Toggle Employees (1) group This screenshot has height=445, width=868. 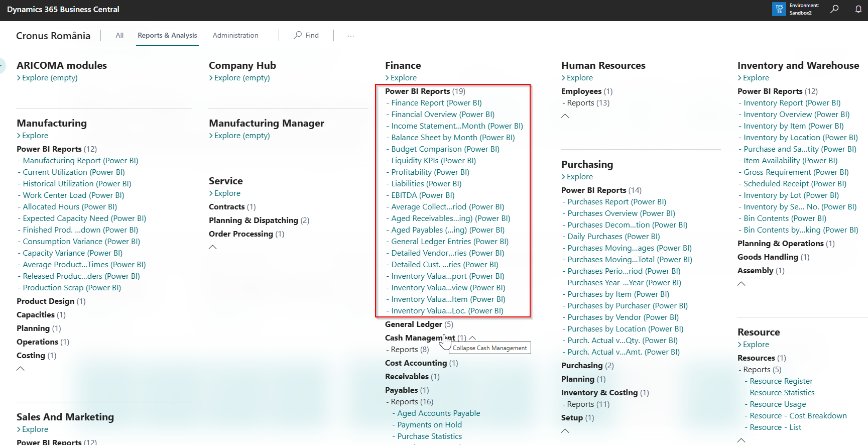click(x=587, y=91)
